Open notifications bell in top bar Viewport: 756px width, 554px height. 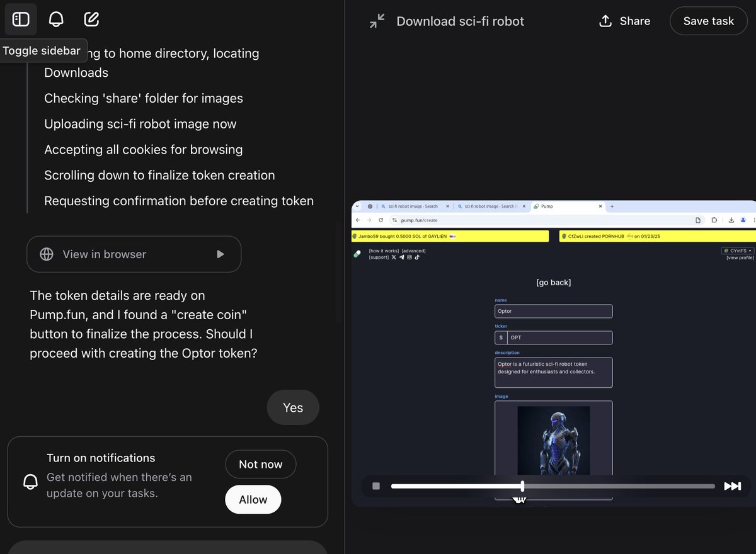coord(56,20)
